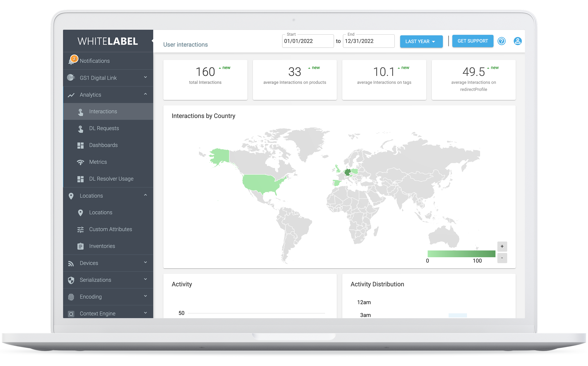Click the map color legend gradient bar
The image size is (588, 366).
coord(461,254)
